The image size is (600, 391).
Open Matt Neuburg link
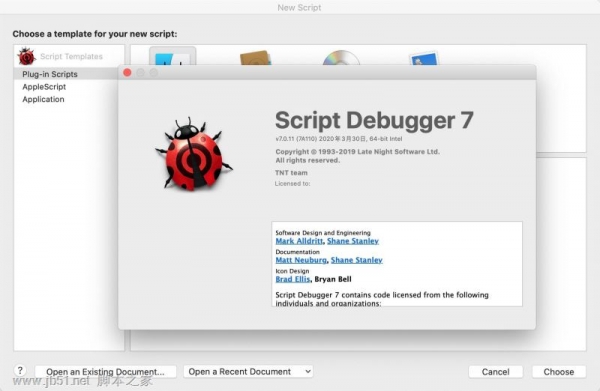pos(301,260)
